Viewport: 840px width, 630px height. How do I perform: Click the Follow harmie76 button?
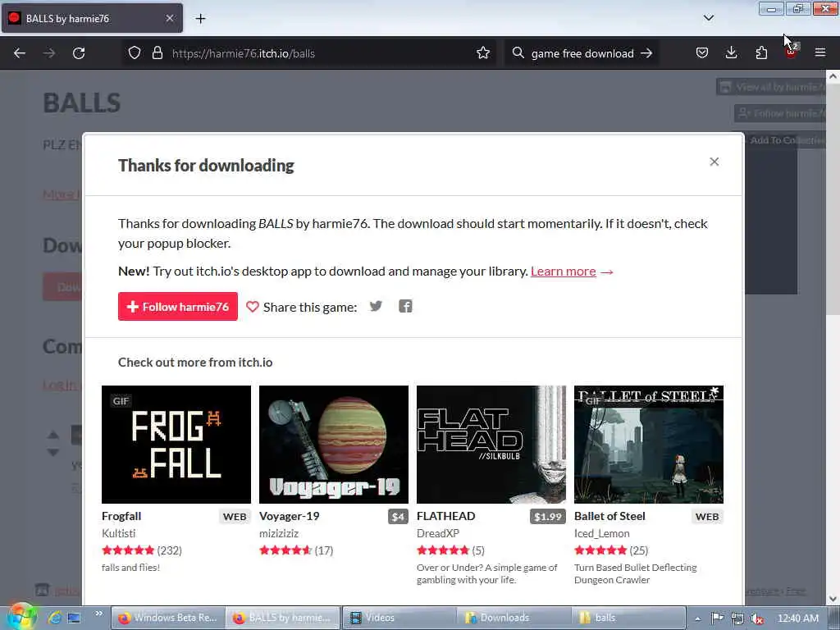[178, 307]
